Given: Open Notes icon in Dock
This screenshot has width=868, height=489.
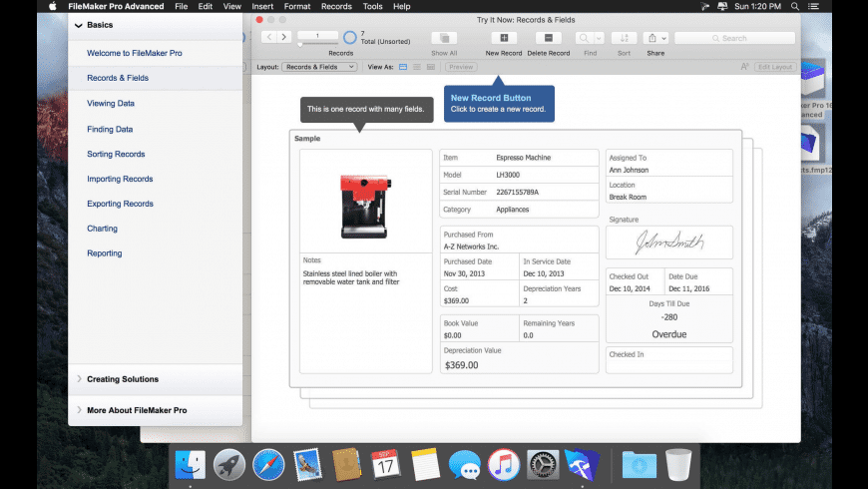Looking at the screenshot, I should click(x=425, y=464).
